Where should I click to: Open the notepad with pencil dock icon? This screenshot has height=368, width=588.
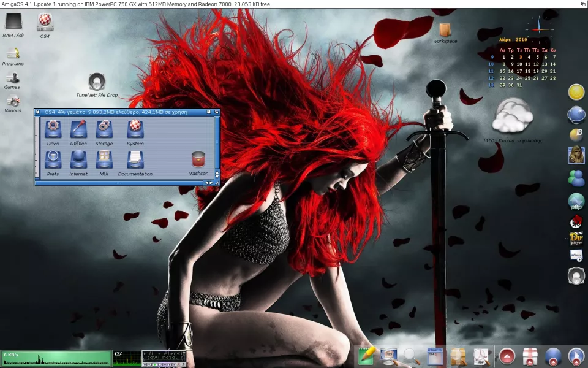(x=367, y=355)
